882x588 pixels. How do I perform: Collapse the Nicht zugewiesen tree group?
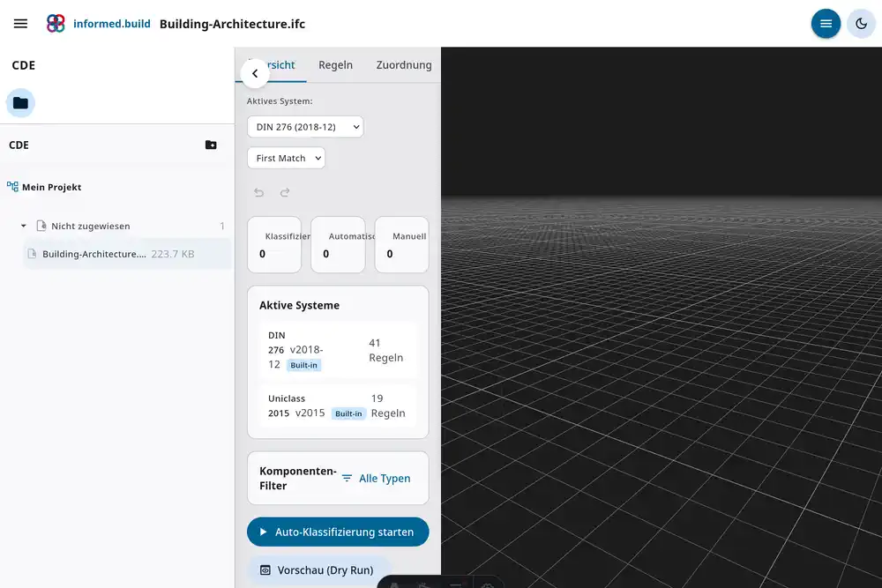click(24, 227)
